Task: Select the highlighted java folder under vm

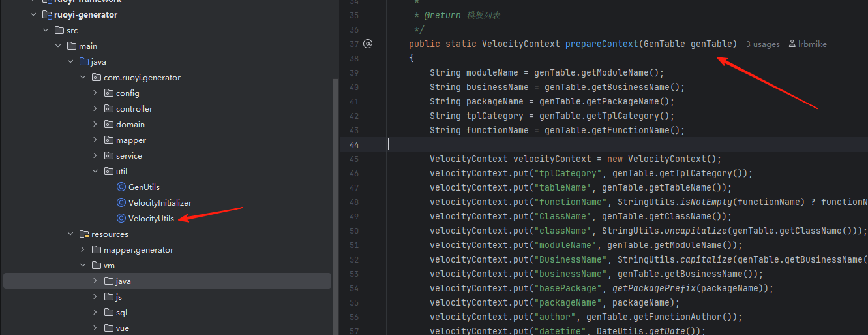Action: [123, 281]
